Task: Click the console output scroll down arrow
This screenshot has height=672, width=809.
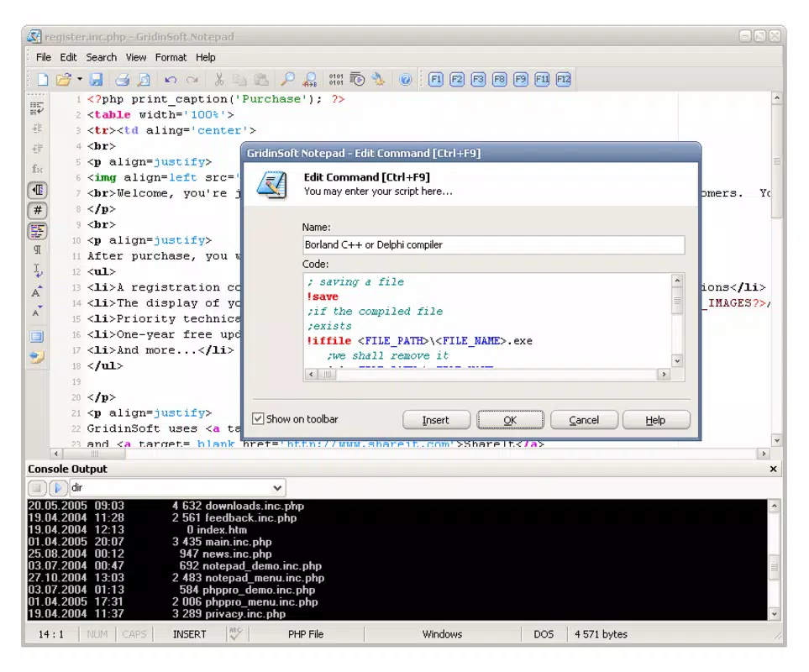Action: click(774, 614)
